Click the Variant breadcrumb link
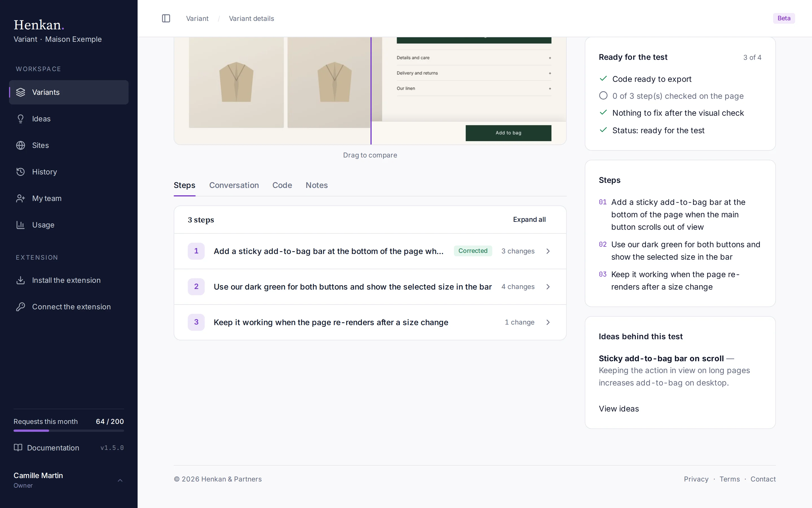The width and height of the screenshot is (812, 508). (x=197, y=18)
